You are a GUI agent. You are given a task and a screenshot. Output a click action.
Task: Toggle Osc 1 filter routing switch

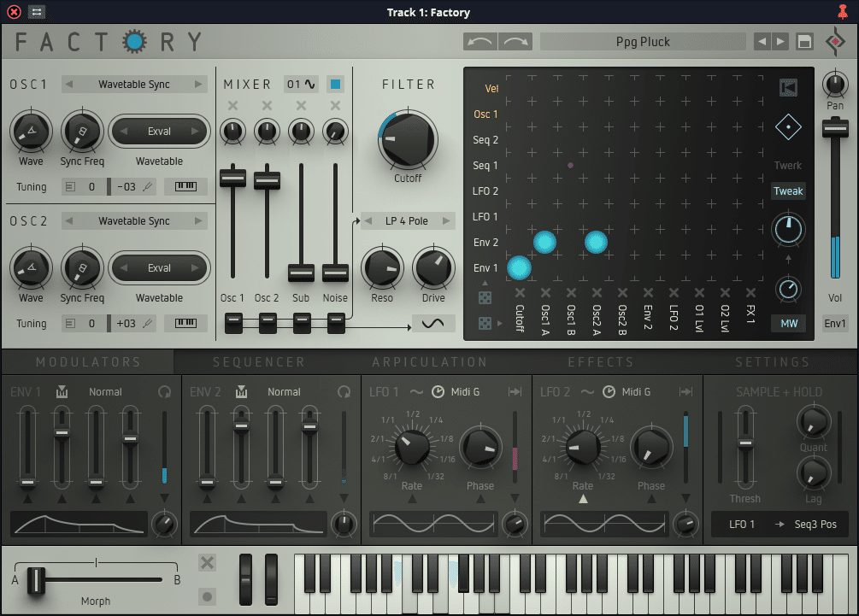(234, 323)
